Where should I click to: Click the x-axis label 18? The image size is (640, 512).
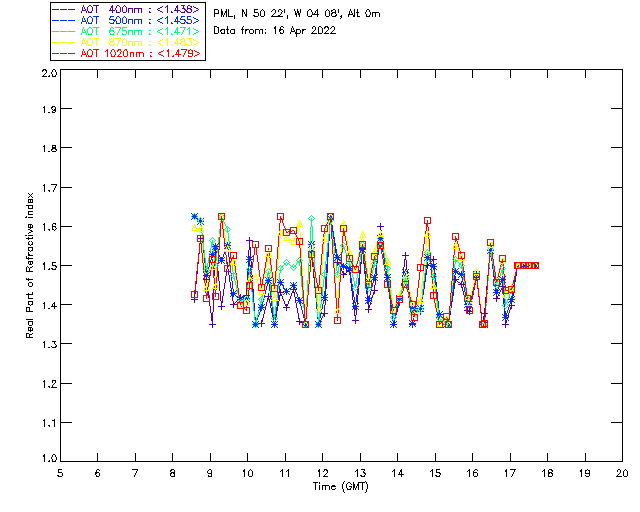(547, 473)
